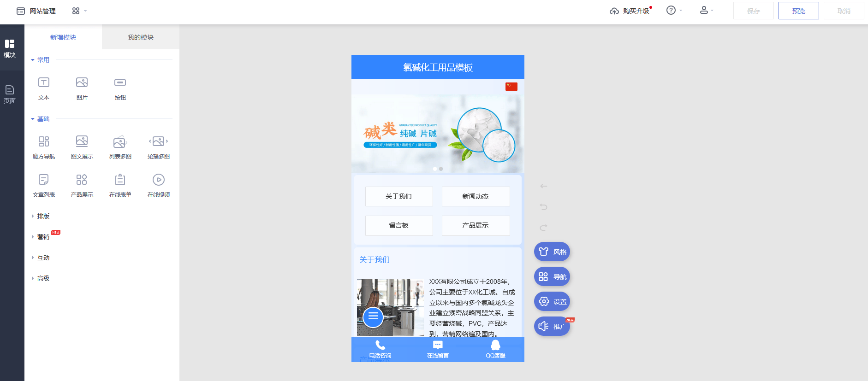Click the 碱类 banner image
Screen dimensions: 868x381
click(x=438, y=134)
